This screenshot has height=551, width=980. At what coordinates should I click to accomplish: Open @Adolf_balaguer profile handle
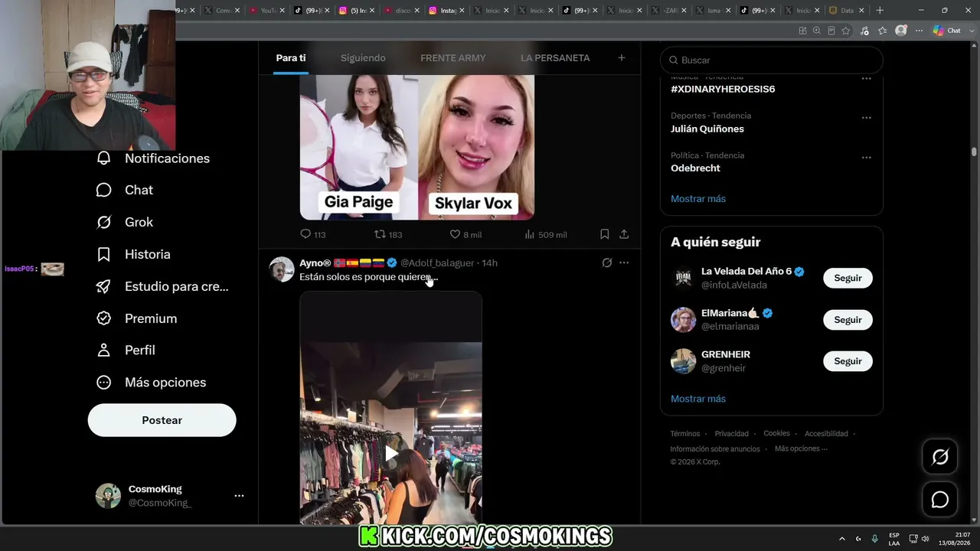437,262
